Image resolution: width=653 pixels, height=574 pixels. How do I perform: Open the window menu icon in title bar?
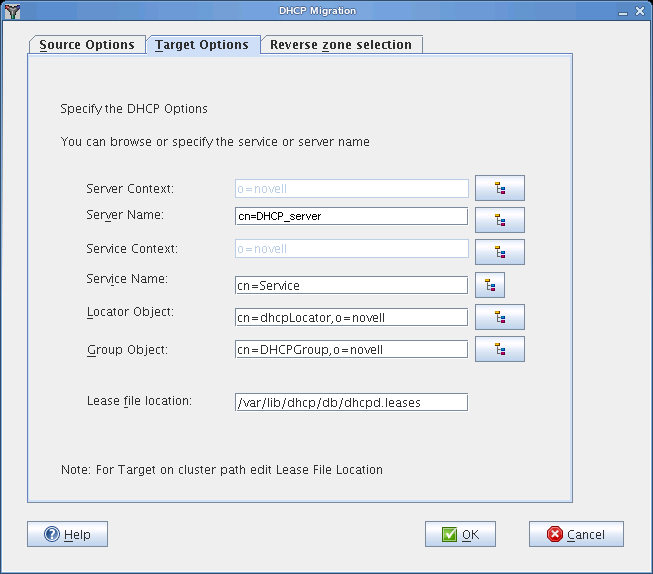(x=12, y=11)
